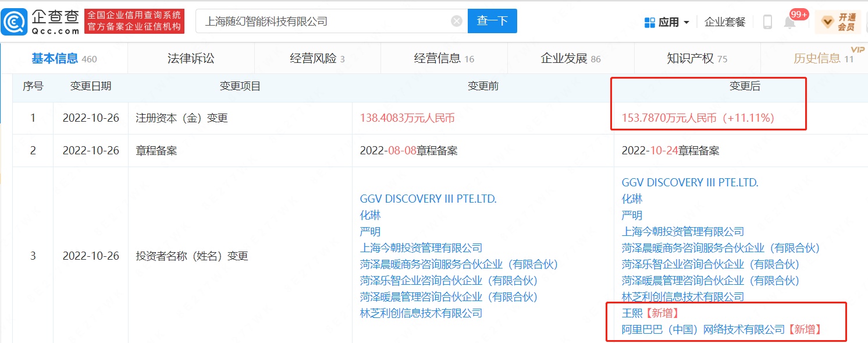Open the 经营信息 tab
This screenshot has width=868, height=343.
(x=444, y=58)
